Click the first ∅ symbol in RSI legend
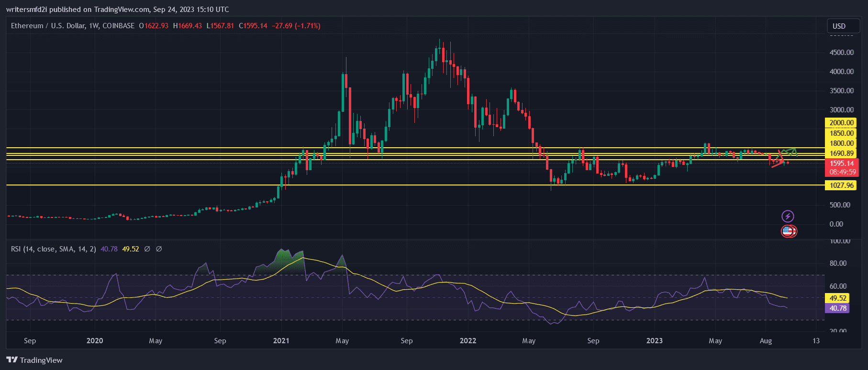This screenshot has width=868, height=370. coord(147,249)
